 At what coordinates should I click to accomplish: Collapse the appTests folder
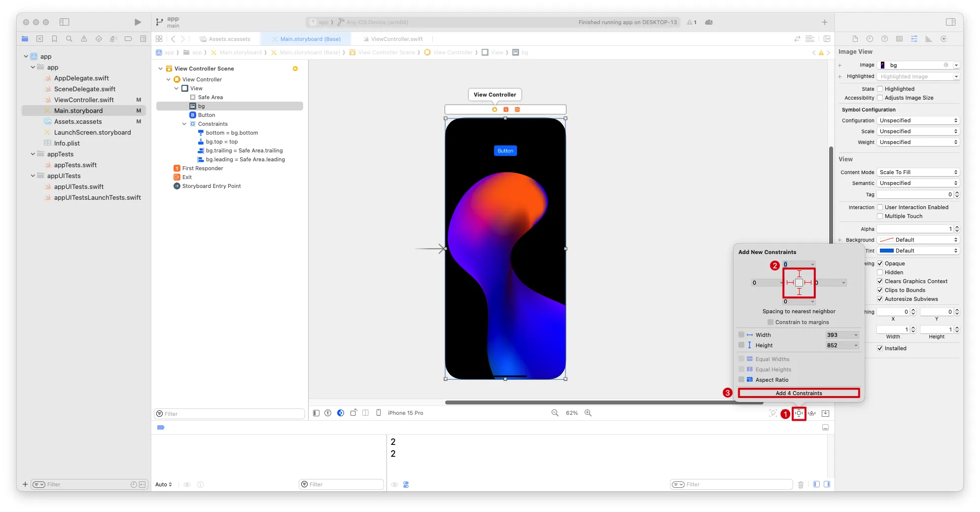[33, 154]
